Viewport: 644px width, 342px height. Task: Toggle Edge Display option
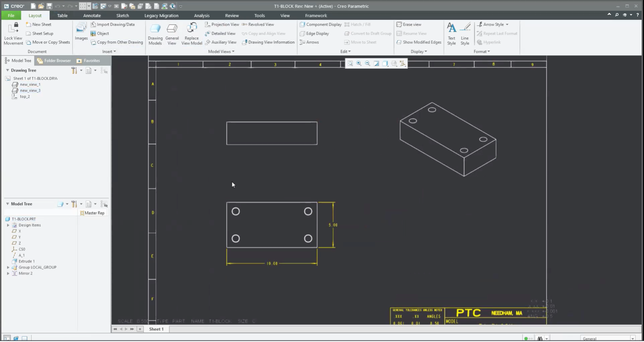[x=315, y=33]
